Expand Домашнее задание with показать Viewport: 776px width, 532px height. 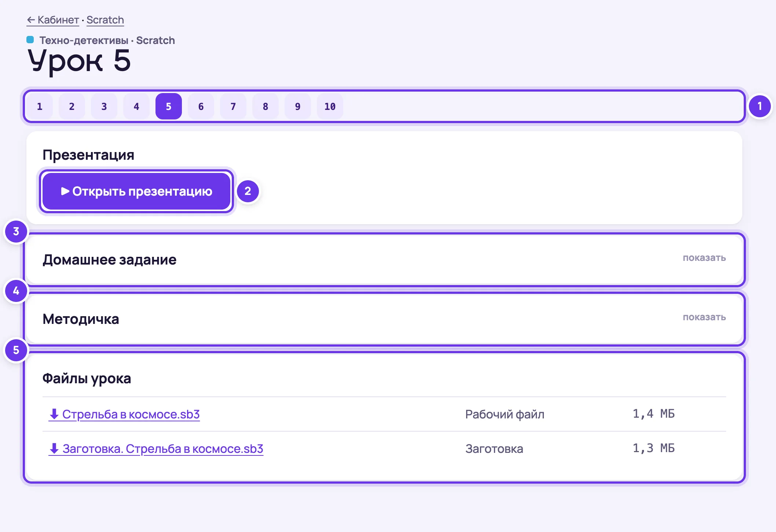[x=704, y=258]
